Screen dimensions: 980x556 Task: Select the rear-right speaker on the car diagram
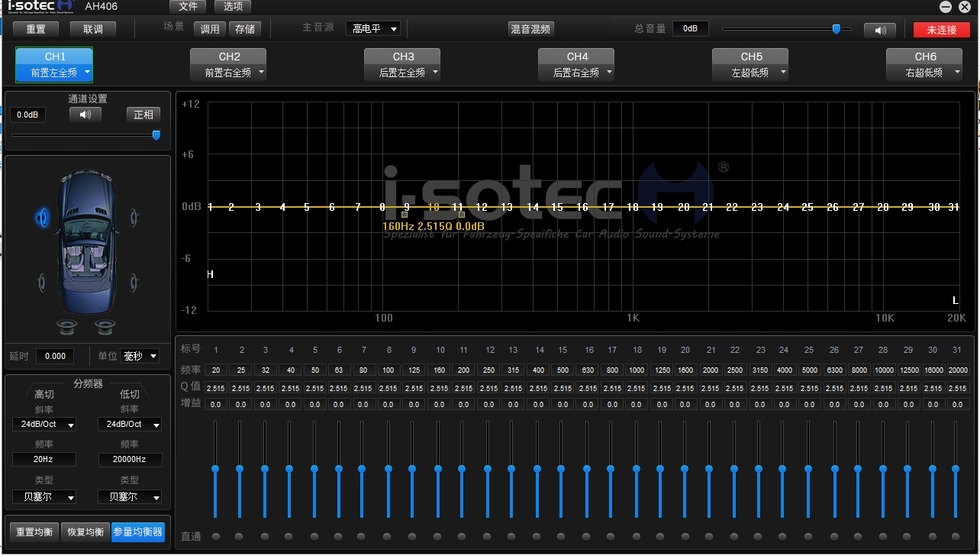[134, 283]
